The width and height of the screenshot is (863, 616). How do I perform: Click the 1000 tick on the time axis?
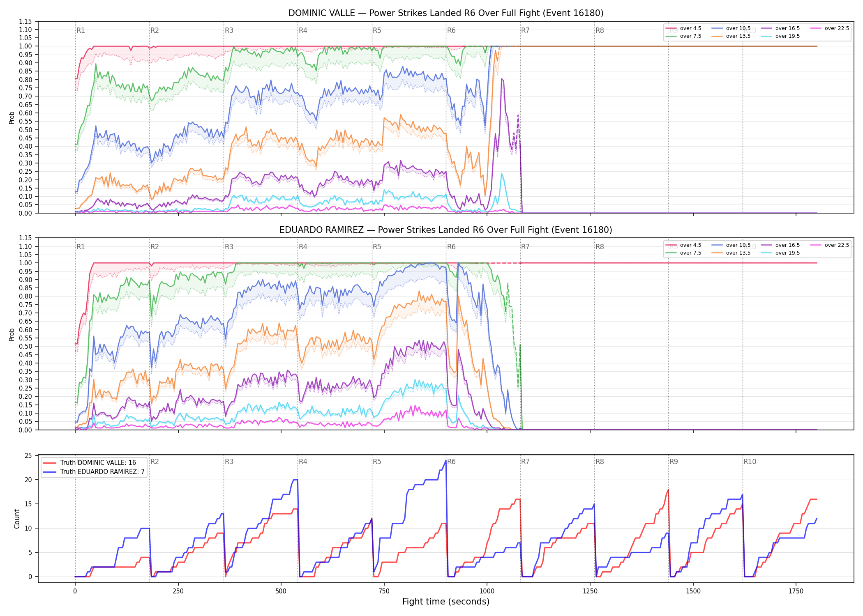(x=487, y=591)
